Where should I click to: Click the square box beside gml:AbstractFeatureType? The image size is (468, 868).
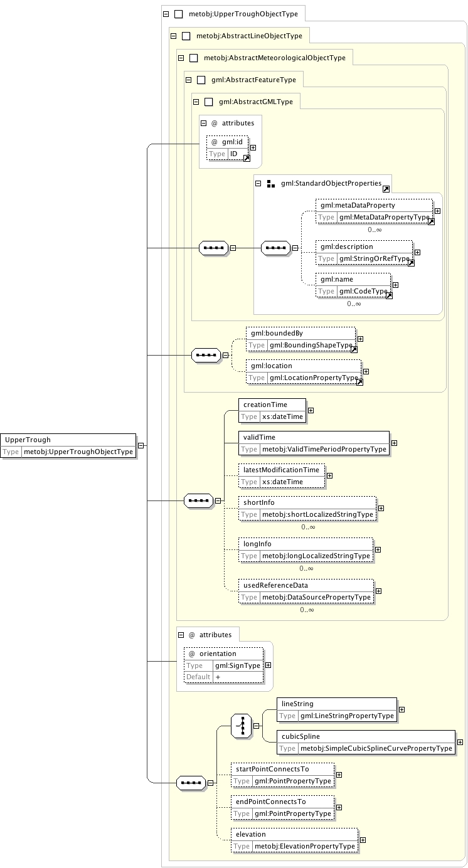tap(201, 80)
